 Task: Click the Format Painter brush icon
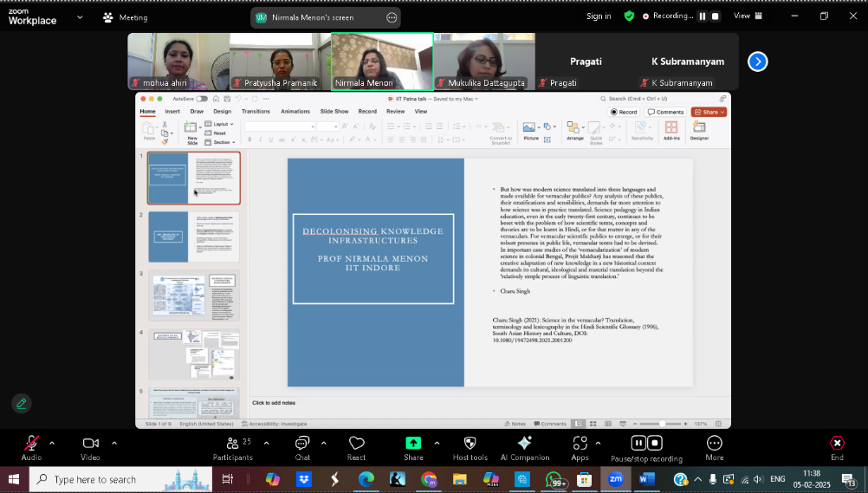tap(165, 142)
